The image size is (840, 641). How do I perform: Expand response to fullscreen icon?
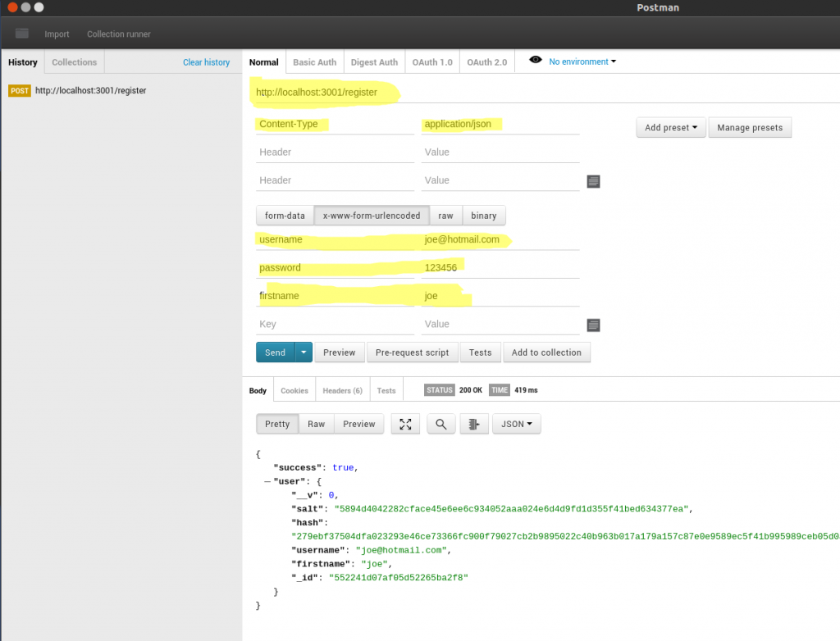click(405, 424)
